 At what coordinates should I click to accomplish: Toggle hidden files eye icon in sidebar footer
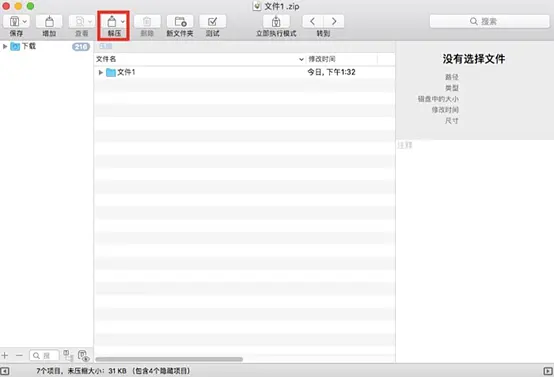point(83,356)
